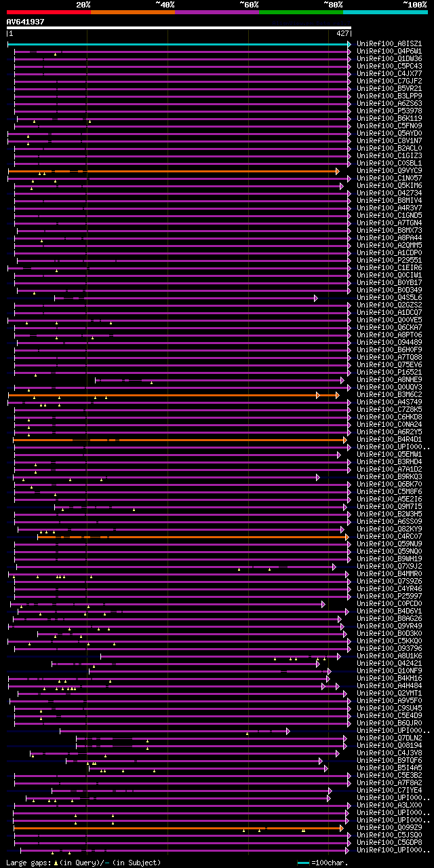
Task: Click the label UniRef100_C1GIZ3
Action: tap(389, 156)
